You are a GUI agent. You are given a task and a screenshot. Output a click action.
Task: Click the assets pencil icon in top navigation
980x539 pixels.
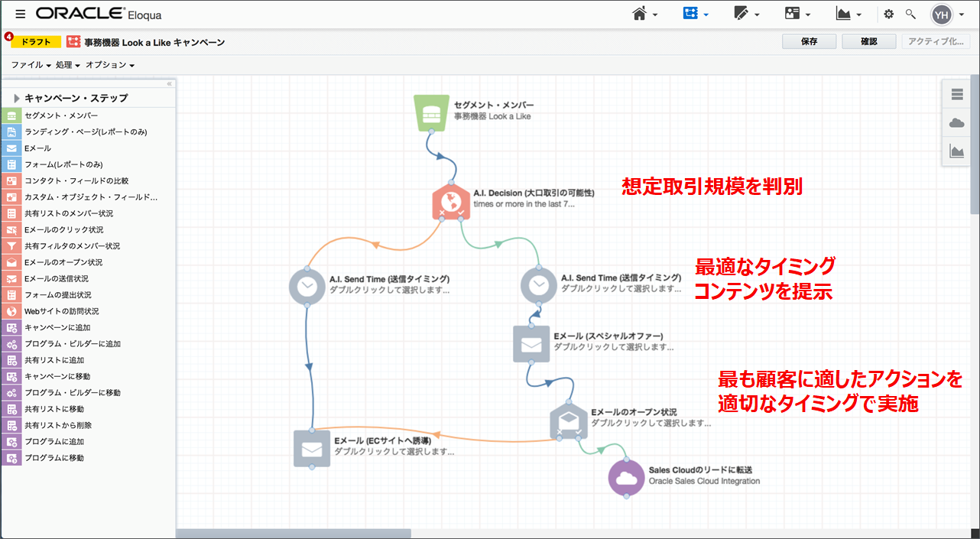pos(742,13)
